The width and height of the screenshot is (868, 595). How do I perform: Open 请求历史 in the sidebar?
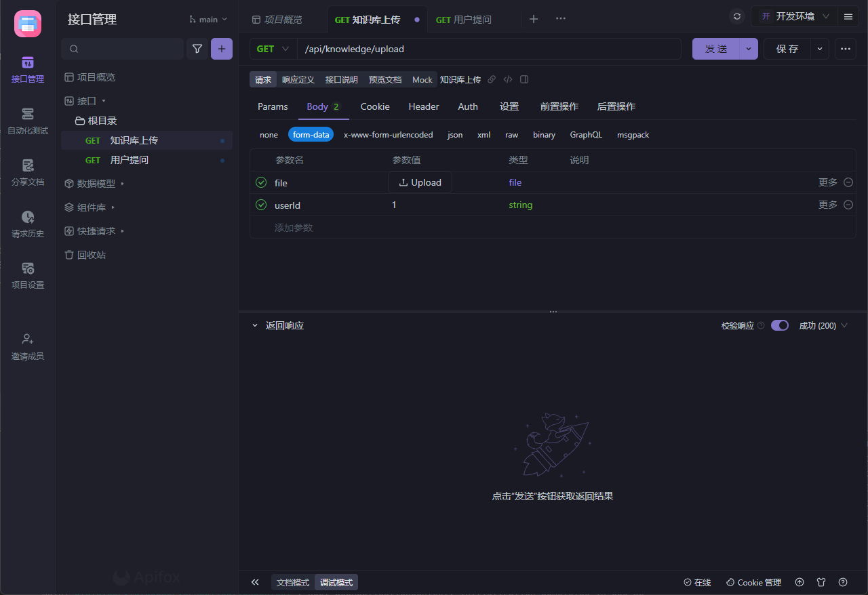click(28, 224)
